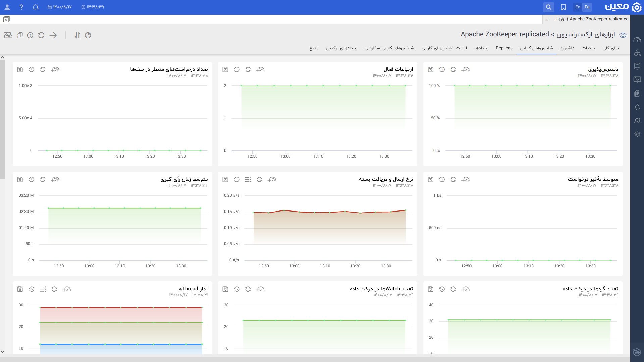Select the شاخص‌های کارایی tab
This screenshot has height=362, width=644.
click(x=536, y=48)
